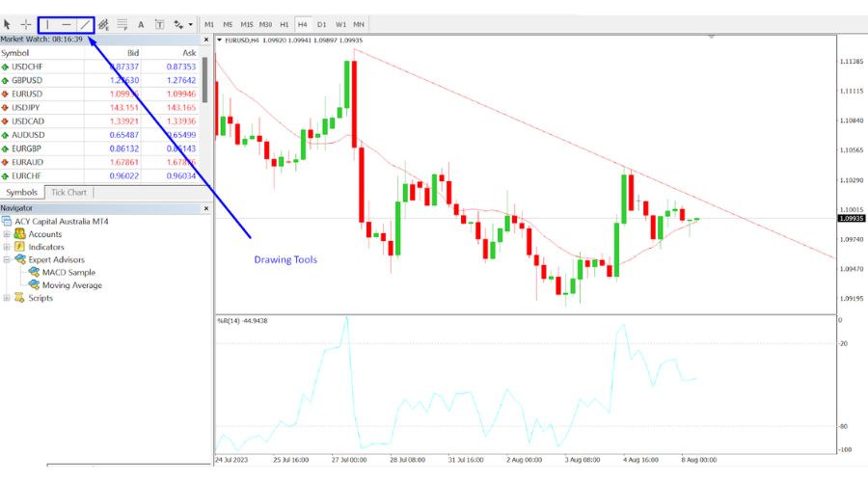Collapse the Expert Advisors node
The width and height of the screenshot is (868, 482).
tap(8, 259)
